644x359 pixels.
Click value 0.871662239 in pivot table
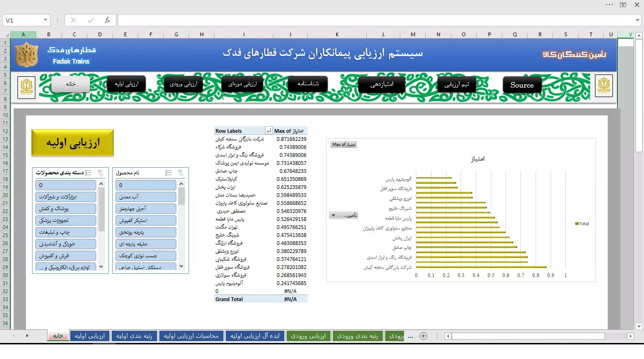point(291,139)
